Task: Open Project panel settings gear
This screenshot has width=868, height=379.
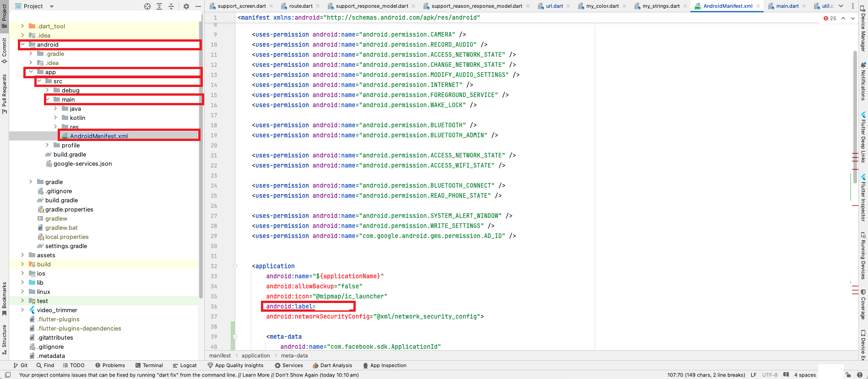Action: click(x=186, y=6)
